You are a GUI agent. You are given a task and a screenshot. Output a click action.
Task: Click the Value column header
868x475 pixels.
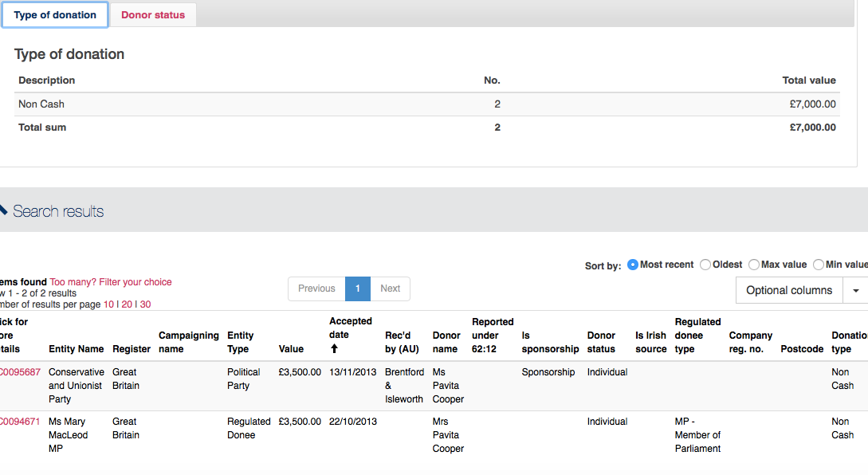tap(291, 349)
